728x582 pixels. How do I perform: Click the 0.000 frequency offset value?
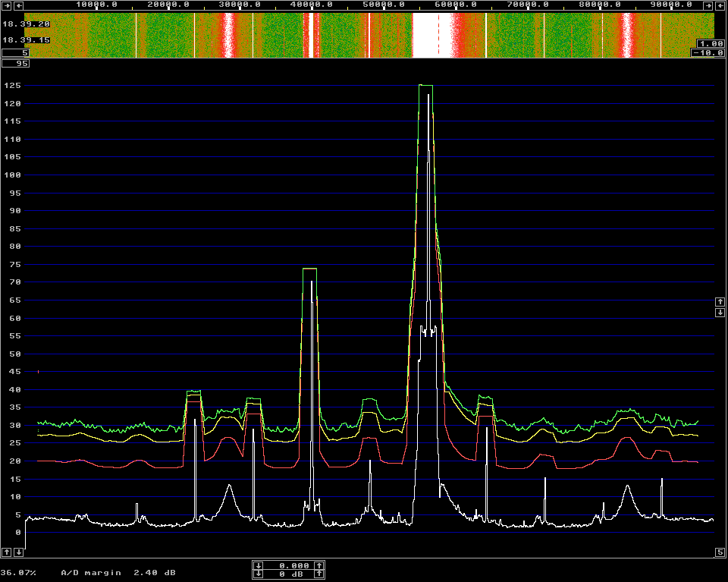pyautogui.click(x=293, y=565)
